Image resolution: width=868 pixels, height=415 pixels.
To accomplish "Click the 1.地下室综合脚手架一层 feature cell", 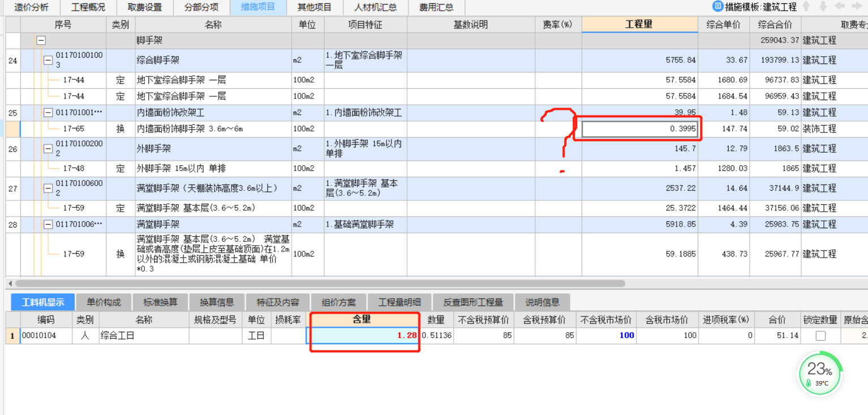I will pos(365,60).
